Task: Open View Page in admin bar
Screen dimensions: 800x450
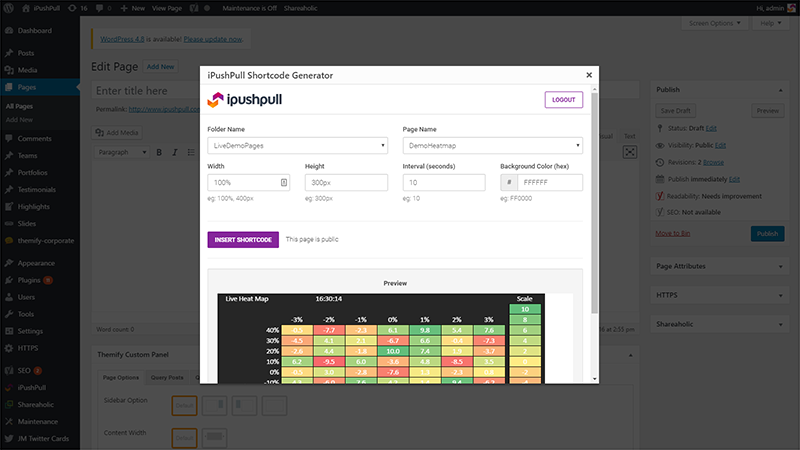Action: tap(167, 8)
